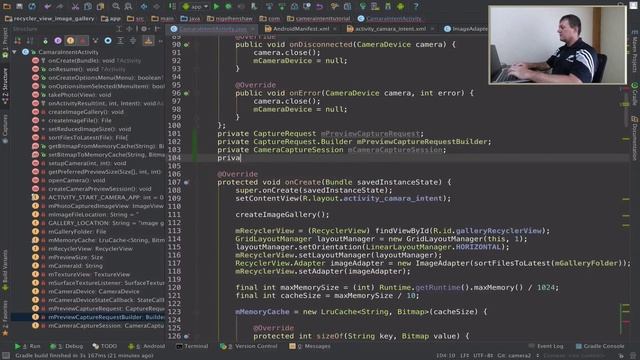
Task: Open the Gradle Console
Action: 600,346
